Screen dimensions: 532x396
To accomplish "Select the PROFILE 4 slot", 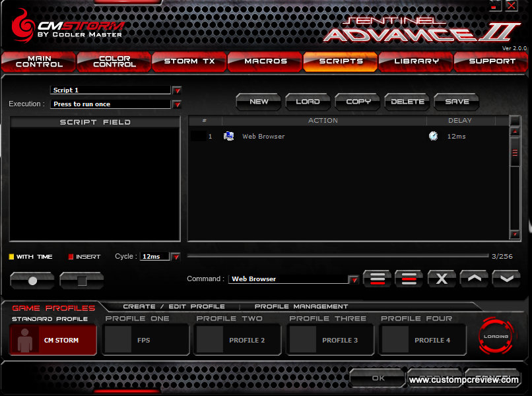I will pyautogui.click(x=422, y=340).
